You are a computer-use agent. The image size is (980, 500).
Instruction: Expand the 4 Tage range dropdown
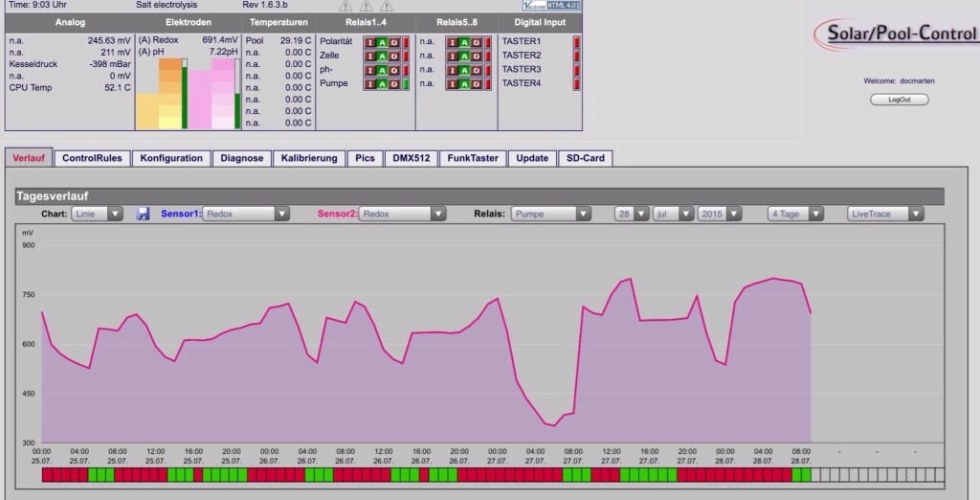[x=795, y=214]
